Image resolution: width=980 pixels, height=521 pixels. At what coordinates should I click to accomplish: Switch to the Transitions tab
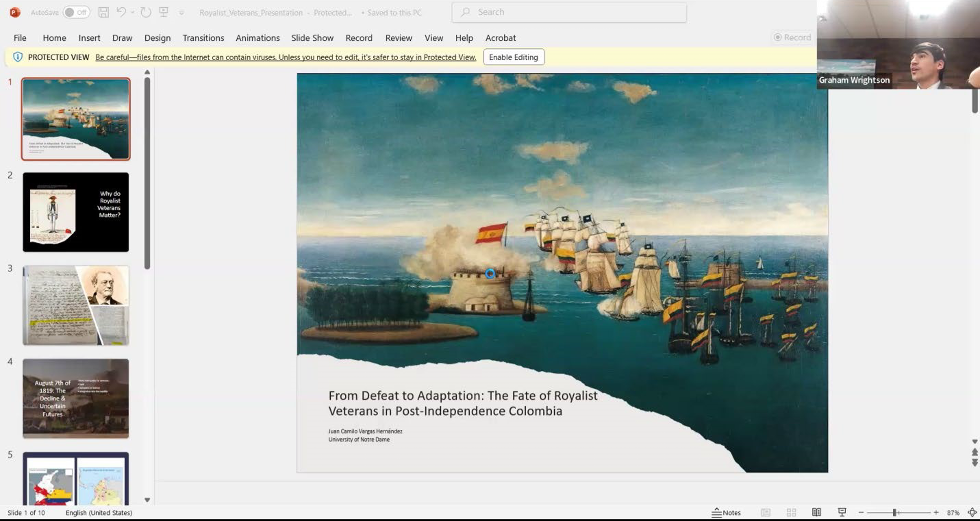tap(203, 38)
